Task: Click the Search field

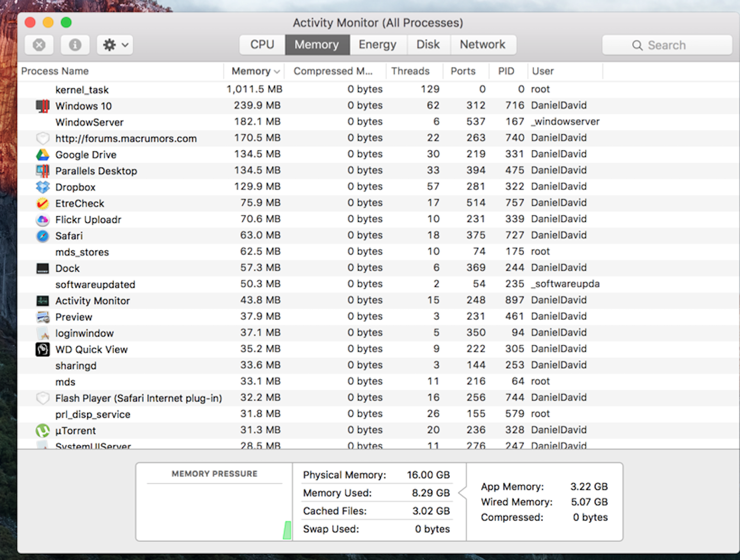Action: [x=667, y=45]
